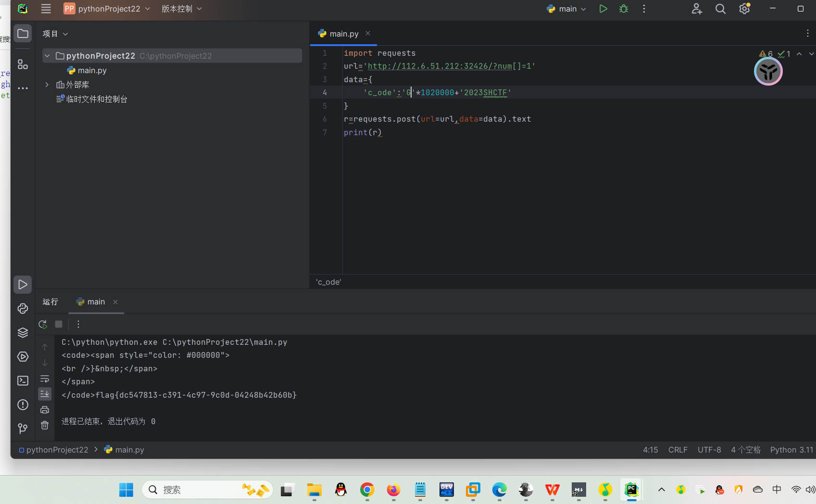Open pythonProject22 project dropdown
The image size is (816, 504).
coord(107,9)
